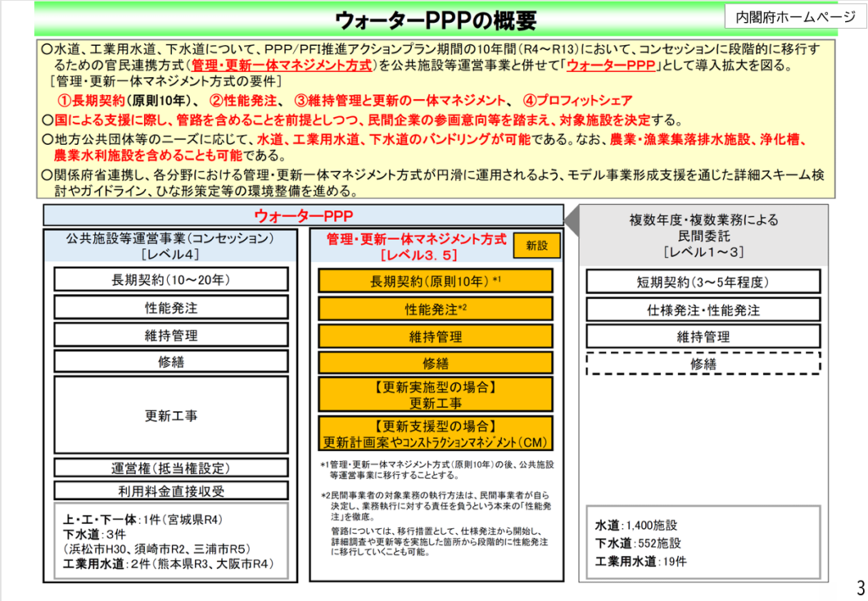Click the 仕様発注・性能発注 box

[703, 309]
